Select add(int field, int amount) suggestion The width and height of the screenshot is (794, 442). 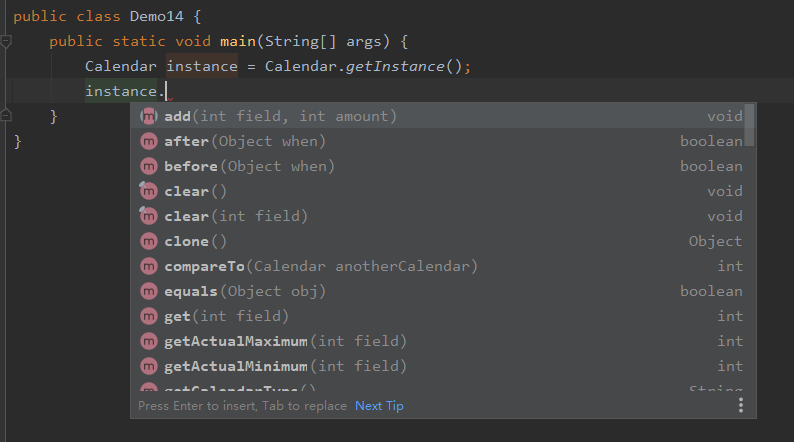pyautogui.click(x=280, y=116)
